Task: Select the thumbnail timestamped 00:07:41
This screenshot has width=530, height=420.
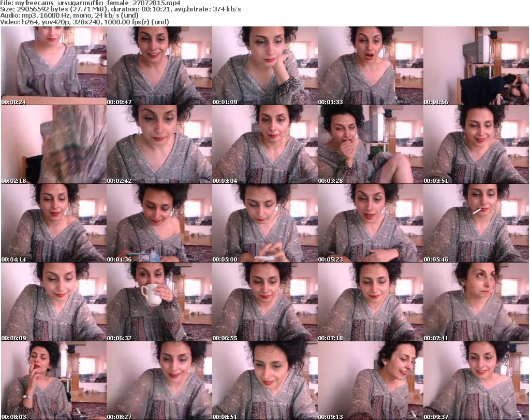Action: 476,302
